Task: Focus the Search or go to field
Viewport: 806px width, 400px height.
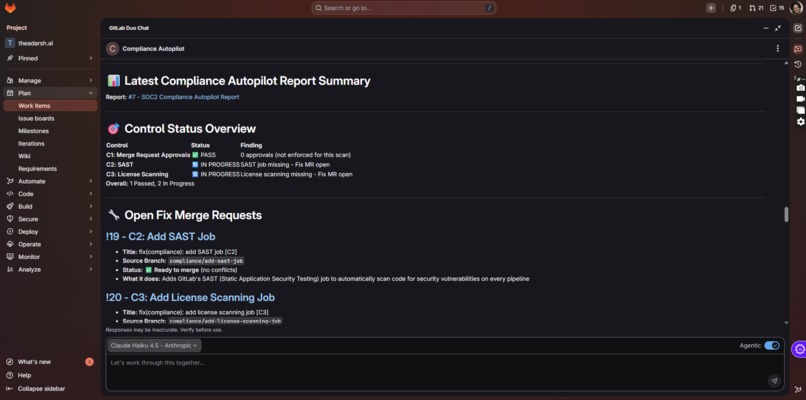Action: 404,8
